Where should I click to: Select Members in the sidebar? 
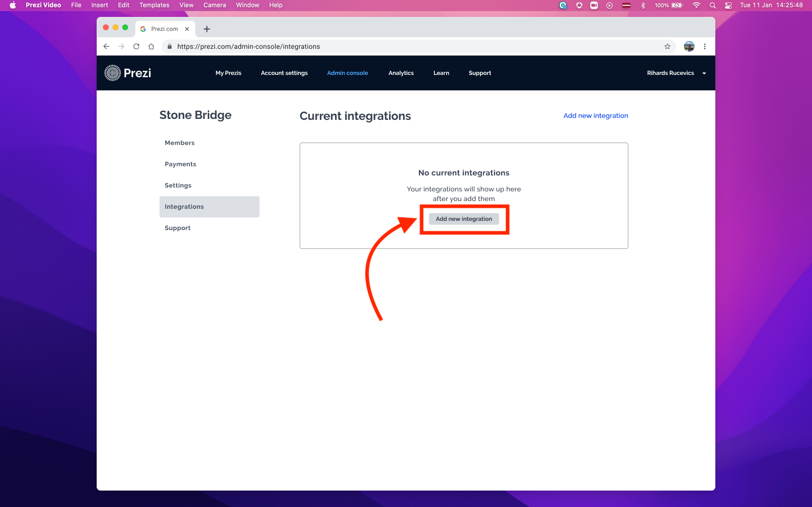[180, 143]
